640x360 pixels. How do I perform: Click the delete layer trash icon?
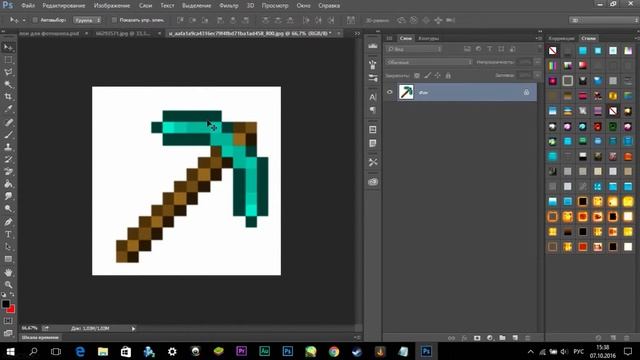pos(528,338)
